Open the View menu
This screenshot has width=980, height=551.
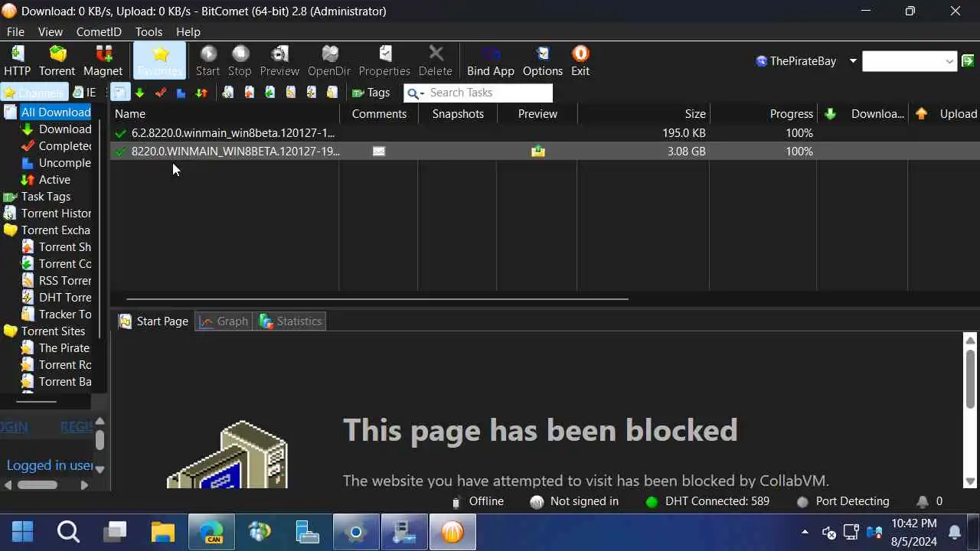pyautogui.click(x=51, y=31)
